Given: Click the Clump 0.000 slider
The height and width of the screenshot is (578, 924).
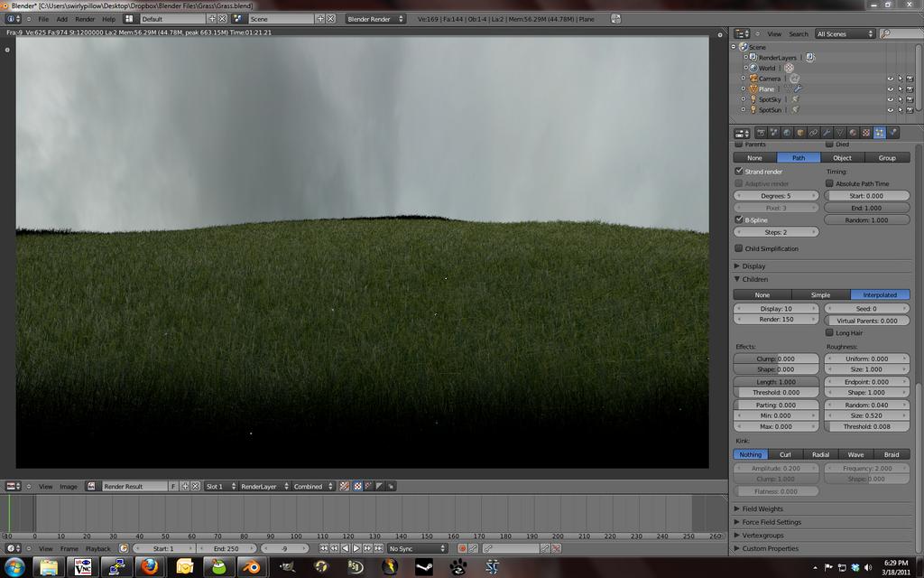Looking at the screenshot, I should click(x=776, y=359).
